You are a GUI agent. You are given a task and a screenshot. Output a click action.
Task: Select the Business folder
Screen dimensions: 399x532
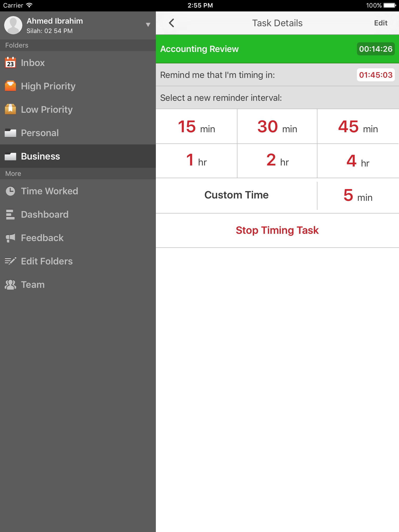tap(41, 156)
